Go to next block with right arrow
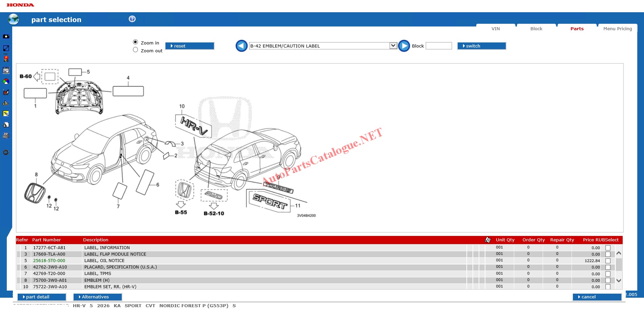 [404, 46]
